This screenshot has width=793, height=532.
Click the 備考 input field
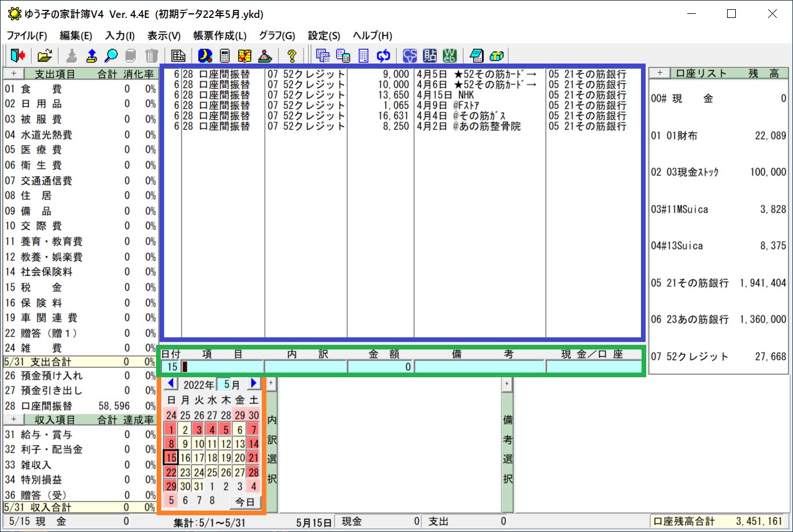(x=479, y=366)
